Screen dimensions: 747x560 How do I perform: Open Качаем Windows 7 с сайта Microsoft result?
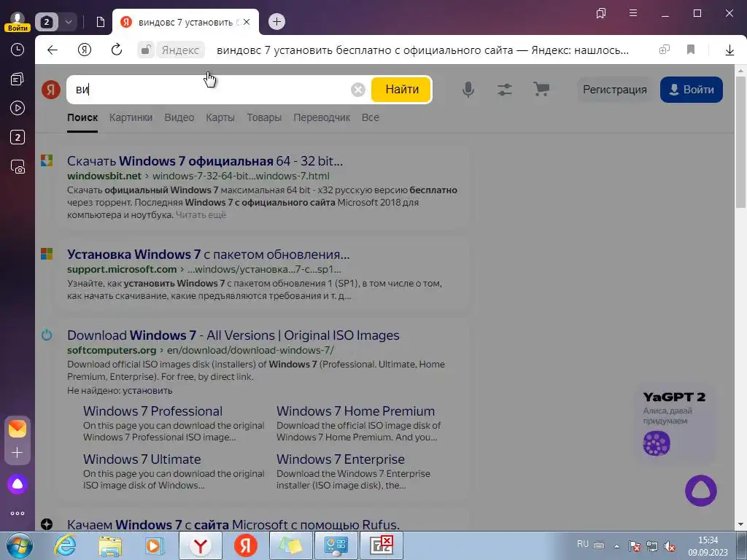tap(233, 525)
